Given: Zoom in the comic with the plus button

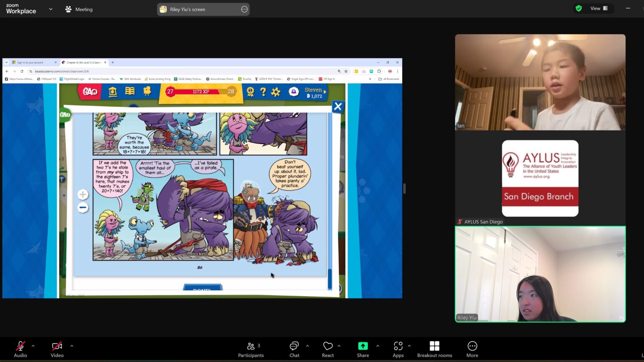Looking at the screenshot, I should 83,194.
